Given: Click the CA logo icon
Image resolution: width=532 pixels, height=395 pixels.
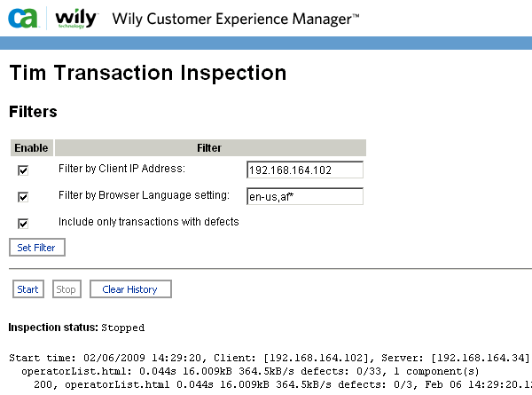Looking at the screenshot, I should (22, 18).
